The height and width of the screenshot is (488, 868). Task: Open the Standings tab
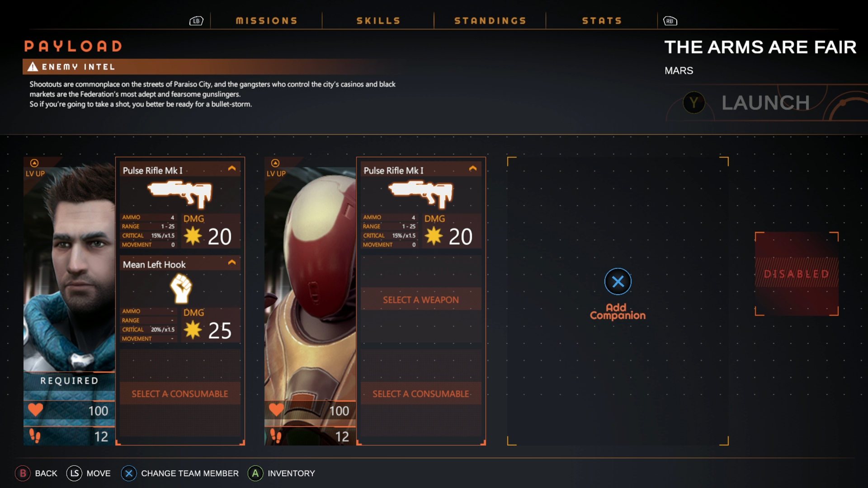490,21
